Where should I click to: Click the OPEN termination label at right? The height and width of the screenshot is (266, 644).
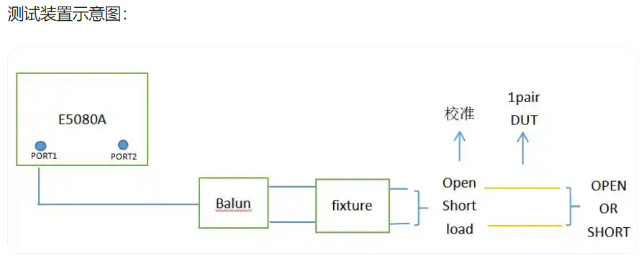pyautogui.click(x=609, y=186)
